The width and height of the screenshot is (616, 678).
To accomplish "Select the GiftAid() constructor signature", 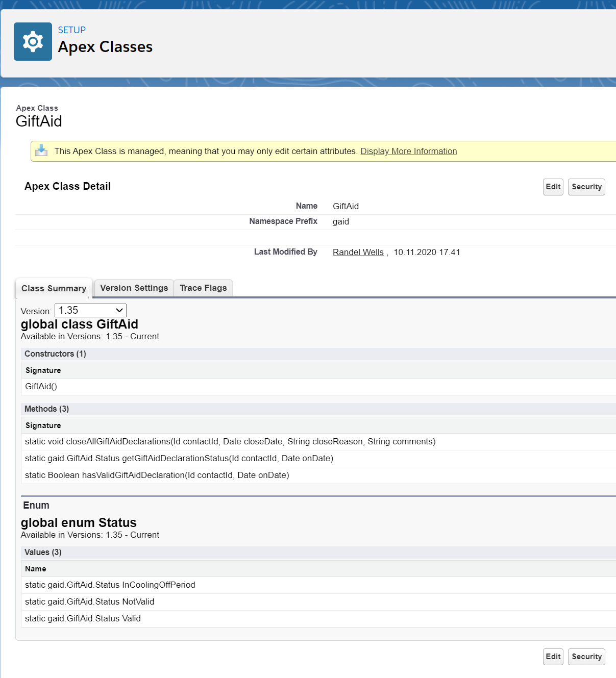I will pos(40,386).
